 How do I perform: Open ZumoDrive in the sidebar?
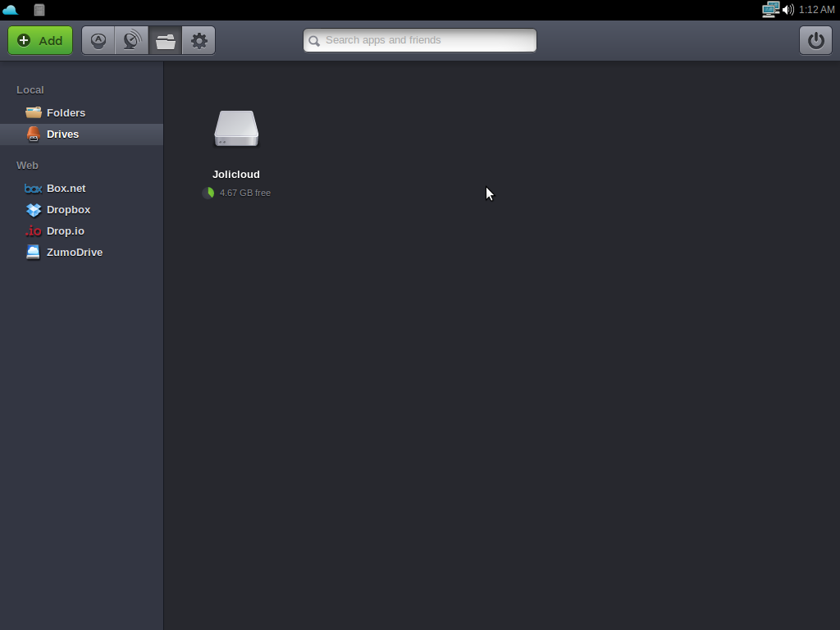pyautogui.click(x=81, y=253)
